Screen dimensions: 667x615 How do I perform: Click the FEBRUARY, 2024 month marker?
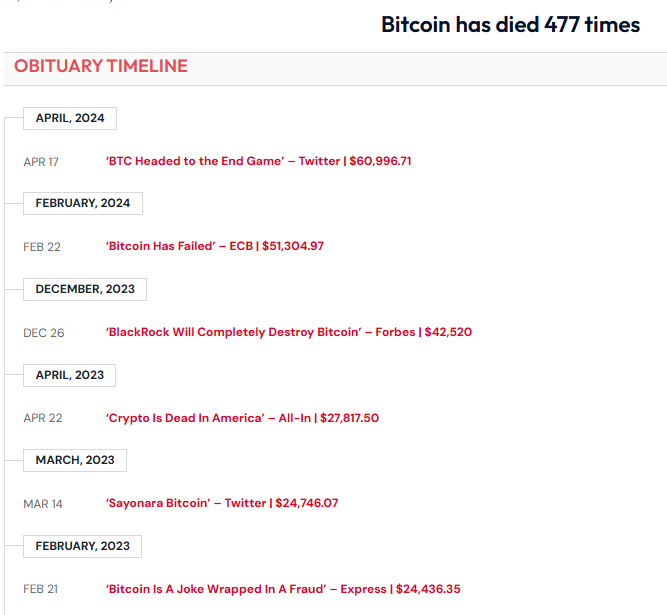coord(83,203)
